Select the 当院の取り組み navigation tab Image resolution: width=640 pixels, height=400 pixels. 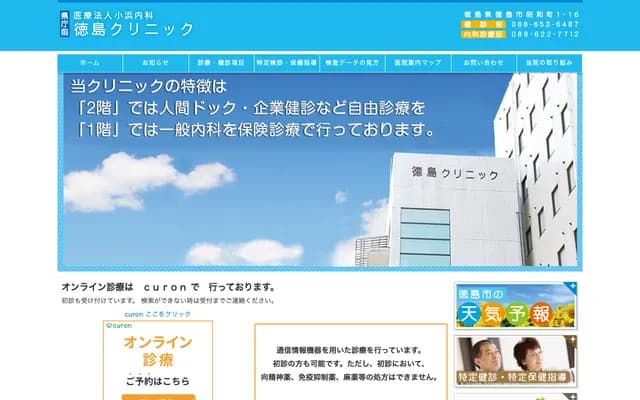[x=549, y=63]
